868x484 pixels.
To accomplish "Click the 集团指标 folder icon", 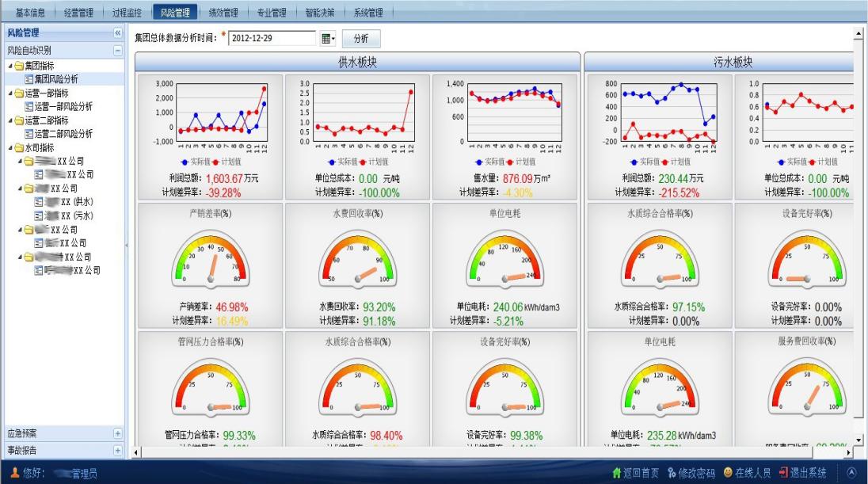I will coord(18,66).
